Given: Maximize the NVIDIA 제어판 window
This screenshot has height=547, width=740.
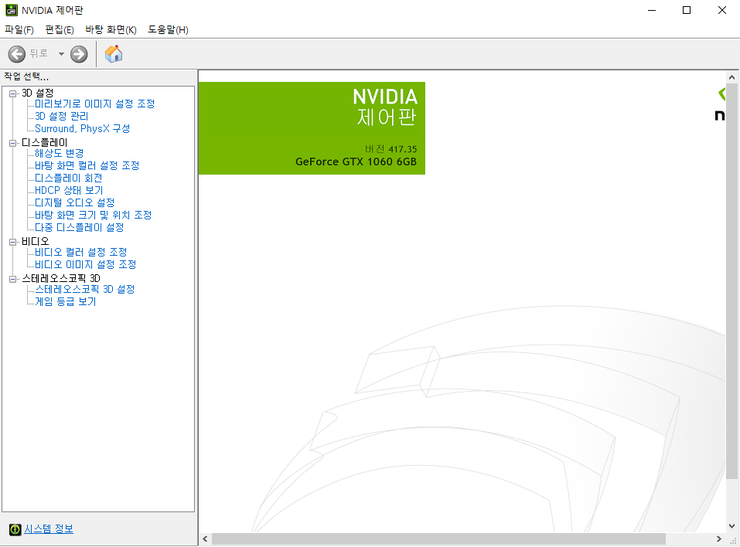Looking at the screenshot, I should [687, 10].
